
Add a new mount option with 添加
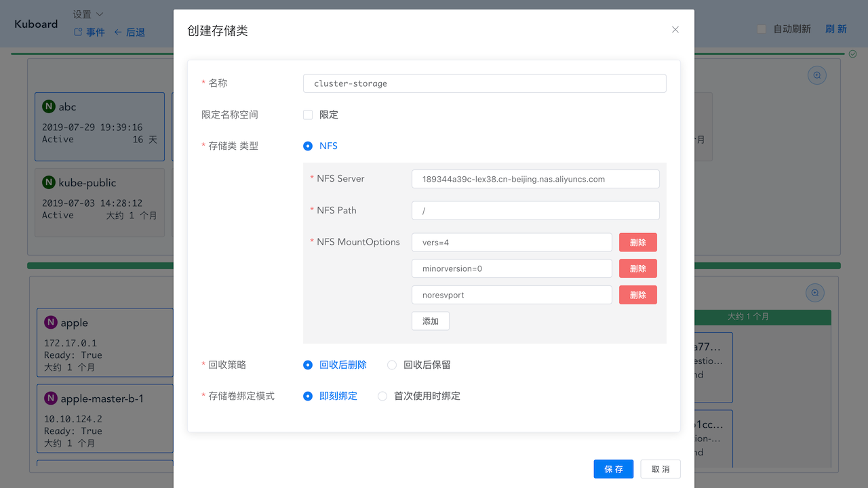pos(430,321)
